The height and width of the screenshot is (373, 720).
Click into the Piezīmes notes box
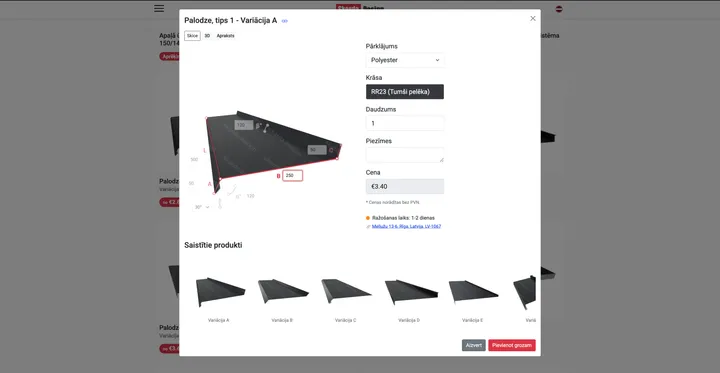405,155
